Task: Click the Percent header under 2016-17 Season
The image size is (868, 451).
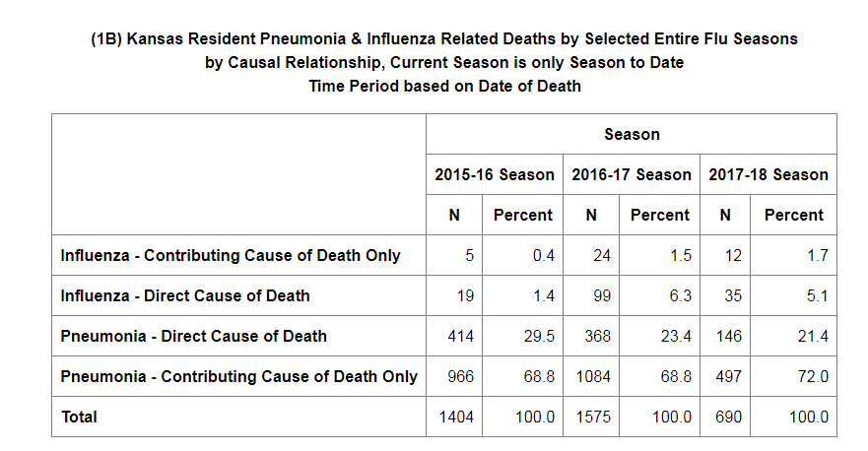Action: (x=660, y=215)
